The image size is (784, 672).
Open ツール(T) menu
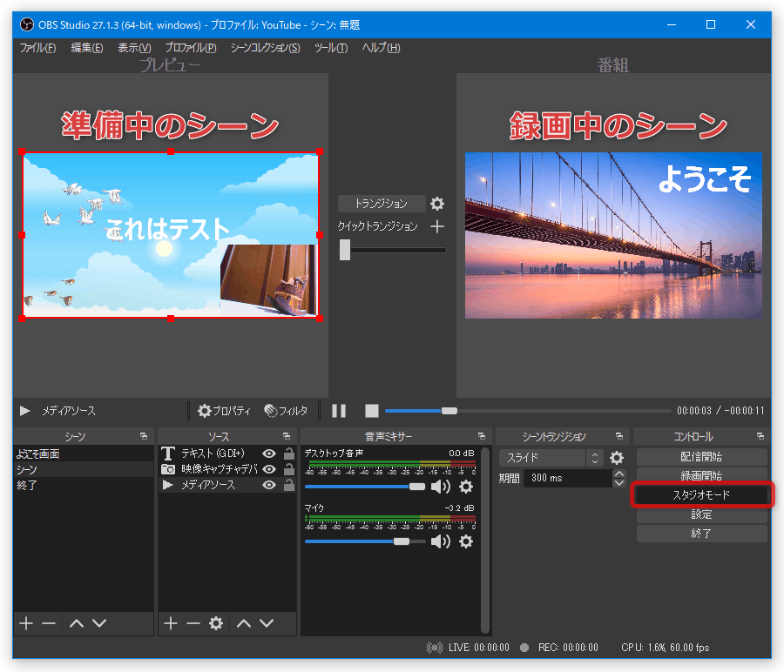coord(331,48)
